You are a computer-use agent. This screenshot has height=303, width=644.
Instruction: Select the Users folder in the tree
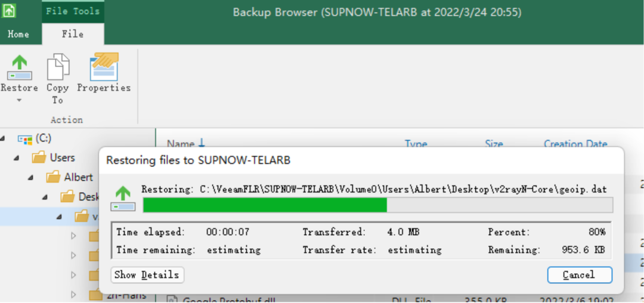point(62,157)
